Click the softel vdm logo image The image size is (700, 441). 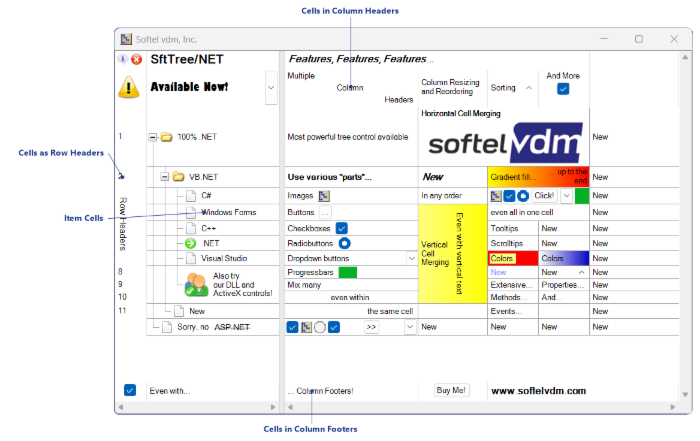[x=505, y=142]
